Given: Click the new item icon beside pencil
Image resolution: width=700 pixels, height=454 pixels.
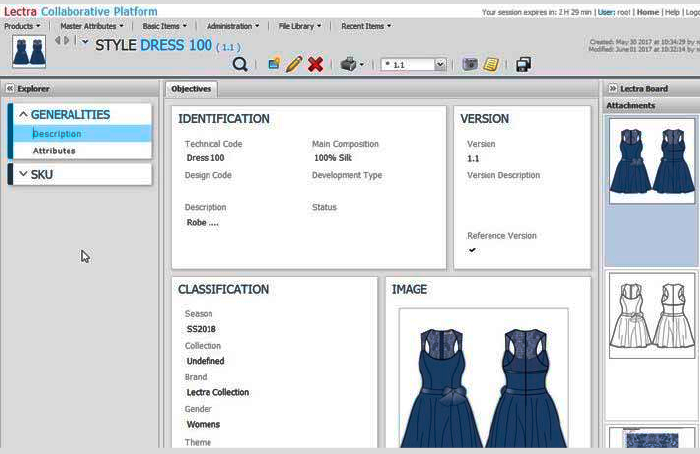Looking at the screenshot, I should [x=274, y=65].
